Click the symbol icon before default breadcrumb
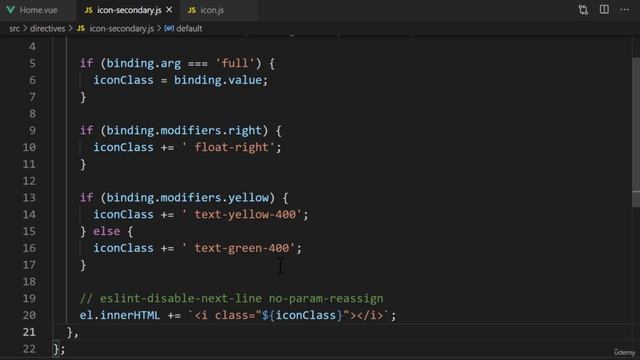The image size is (640, 360). click(x=169, y=29)
